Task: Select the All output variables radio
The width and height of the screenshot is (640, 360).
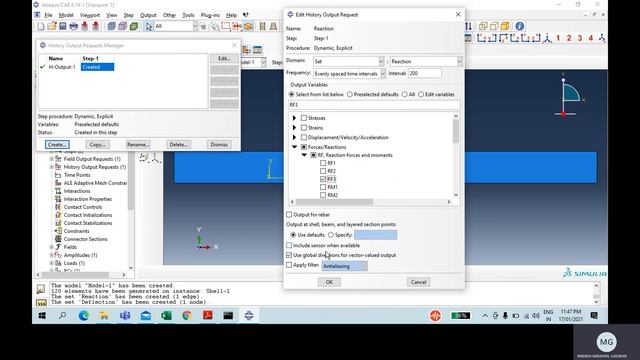Action: 404,94
